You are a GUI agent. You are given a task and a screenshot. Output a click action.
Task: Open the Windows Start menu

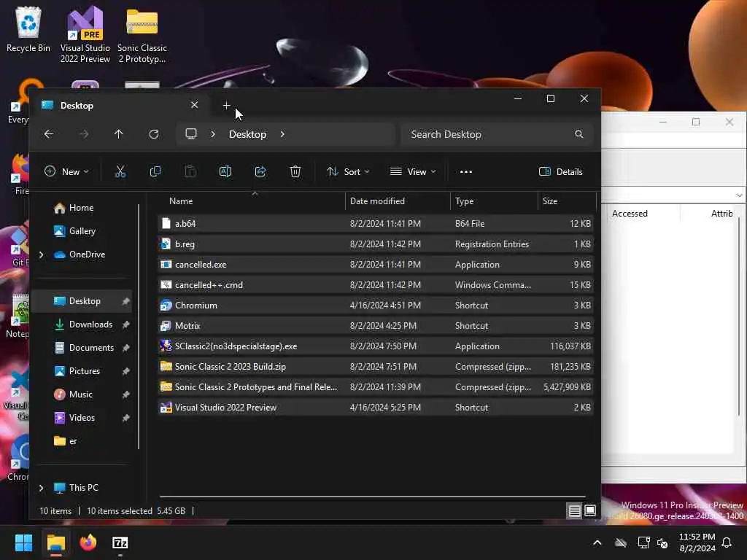pyautogui.click(x=23, y=542)
